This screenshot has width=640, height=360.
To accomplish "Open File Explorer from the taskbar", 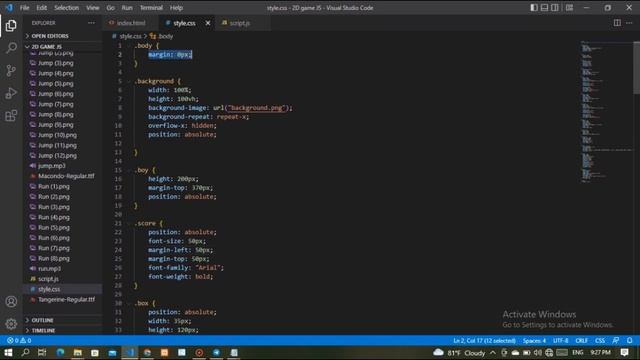I will tap(78, 352).
